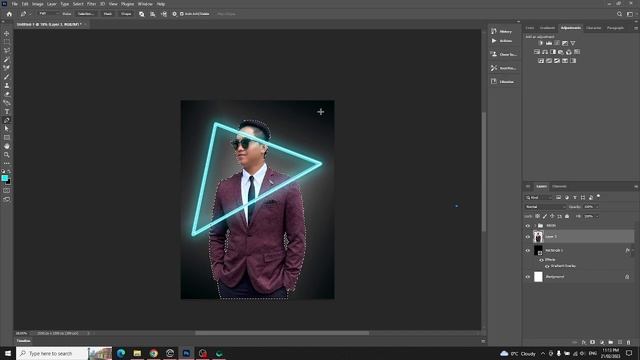Open the Opacity slider dropdown
640x360 pixels.
click(x=597, y=207)
